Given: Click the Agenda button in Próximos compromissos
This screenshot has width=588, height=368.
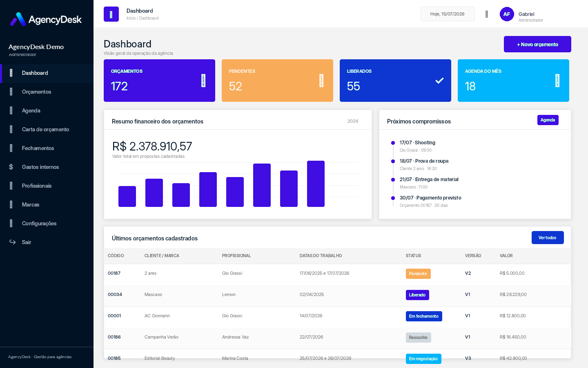Looking at the screenshot, I should (548, 120).
